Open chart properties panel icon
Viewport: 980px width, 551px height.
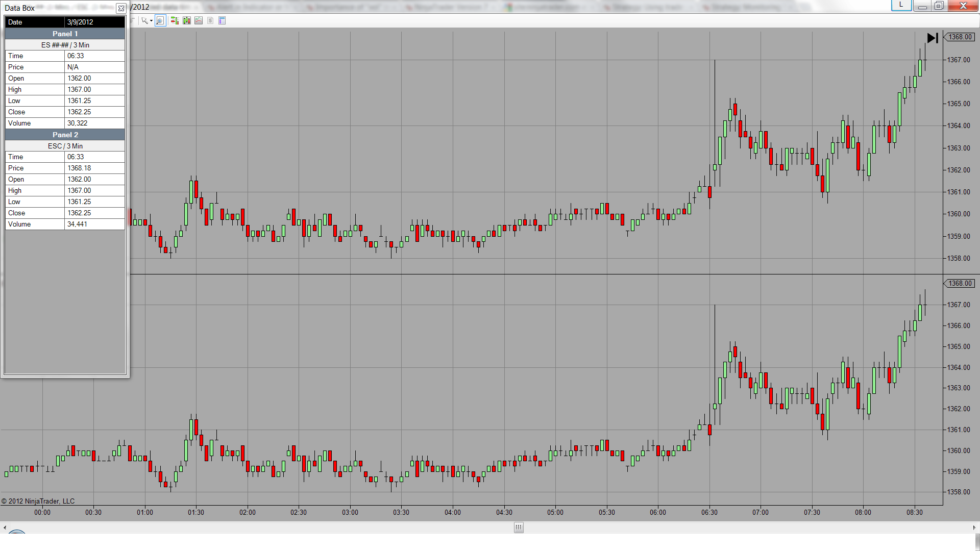(222, 21)
